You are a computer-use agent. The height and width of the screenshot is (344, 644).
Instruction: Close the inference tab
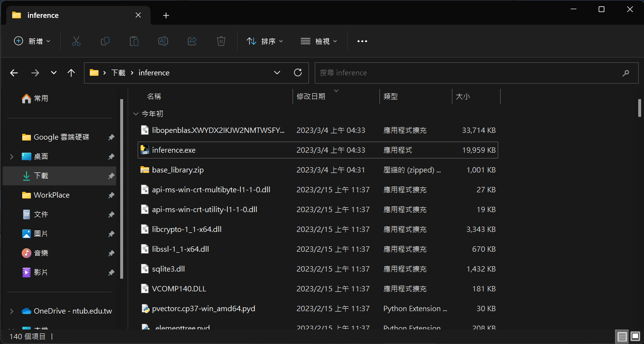click(x=138, y=15)
